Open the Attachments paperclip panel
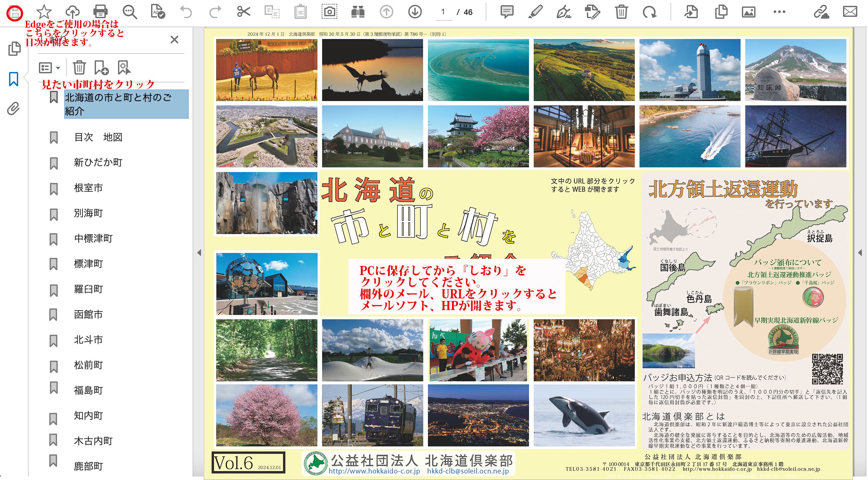 tap(14, 109)
